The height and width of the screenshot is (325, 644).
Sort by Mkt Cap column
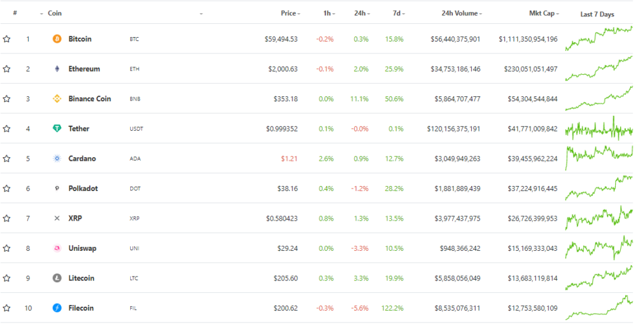click(544, 13)
